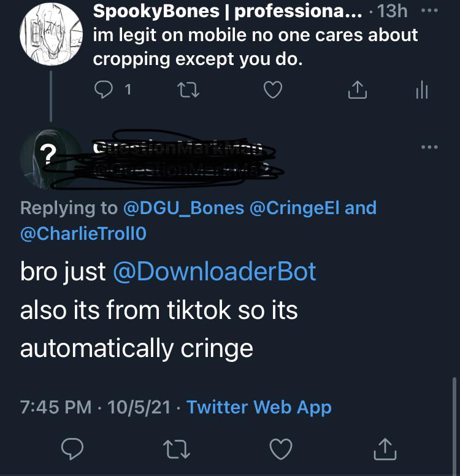The height and width of the screenshot is (476, 460).
Task: Like the main tweet about tiktok
Action: 282,450
